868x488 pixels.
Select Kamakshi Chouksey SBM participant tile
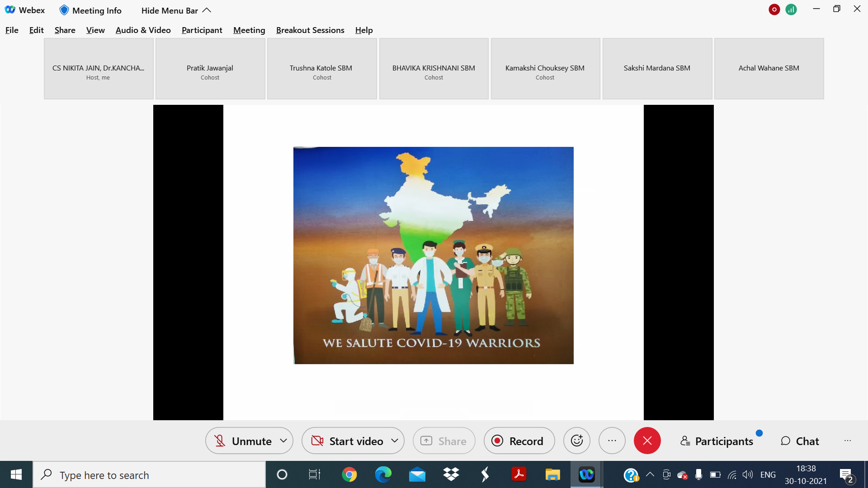coord(546,69)
